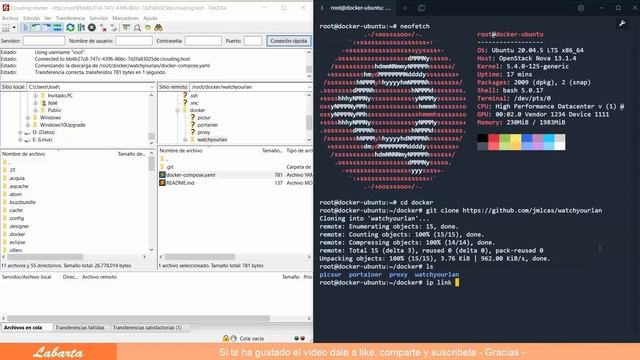Click the process queue toolbar icon
The height and width of the screenshot is (360, 640).
click(81, 28)
